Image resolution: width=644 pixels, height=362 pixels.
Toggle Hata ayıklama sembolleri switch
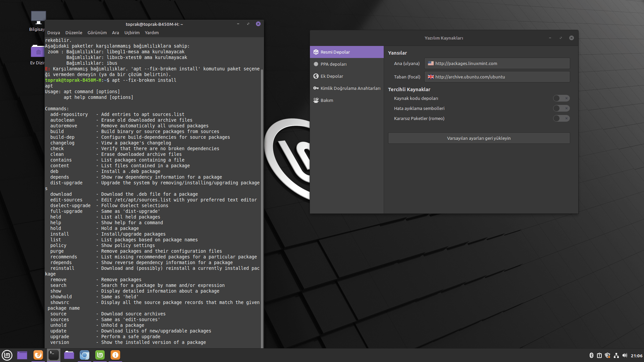click(x=561, y=108)
